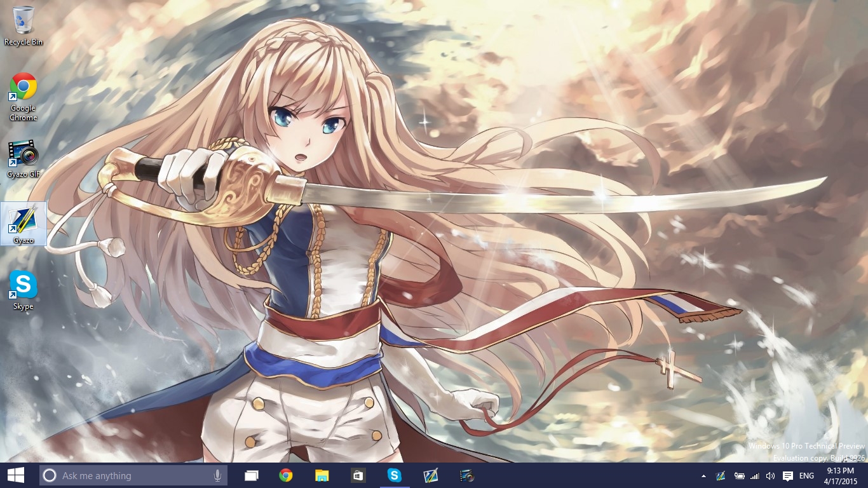The width and height of the screenshot is (868, 488).
Task: Select the Google Chrome desktop shortcut
Action: [24, 97]
